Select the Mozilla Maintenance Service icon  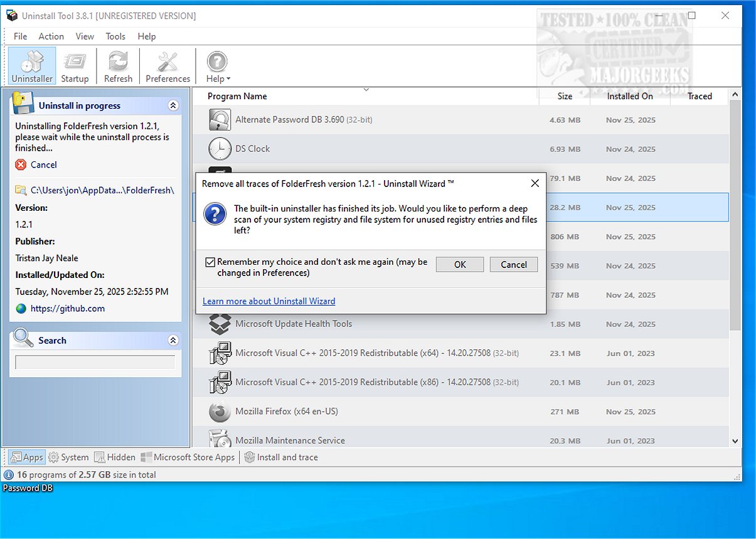(x=220, y=439)
